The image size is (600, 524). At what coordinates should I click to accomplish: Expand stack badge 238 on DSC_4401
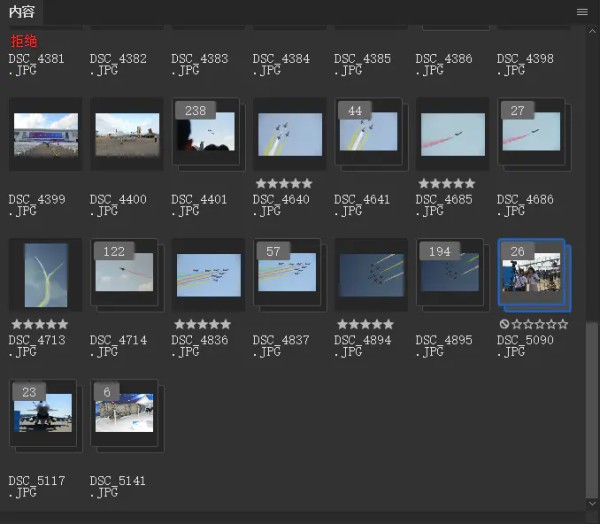pyautogui.click(x=196, y=111)
